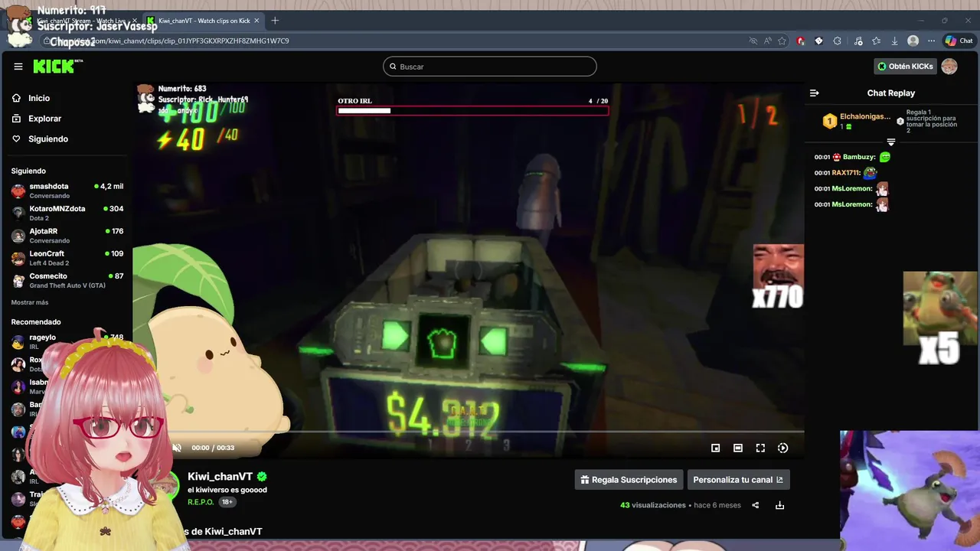The height and width of the screenshot is (551, 980).
Task: Open browser media control icon
Action: point(858,41)
